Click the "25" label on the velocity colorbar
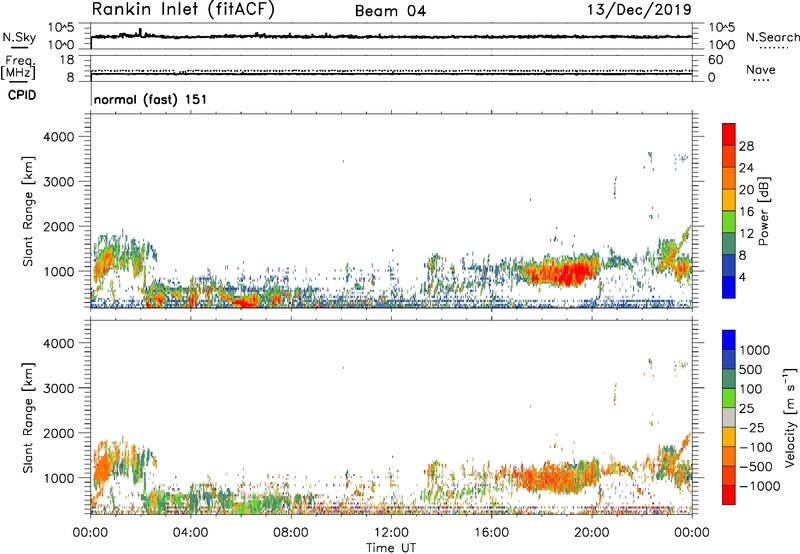The width and height of the screenshot is (800, 554). pyautogui.click(x=747, y=409)
